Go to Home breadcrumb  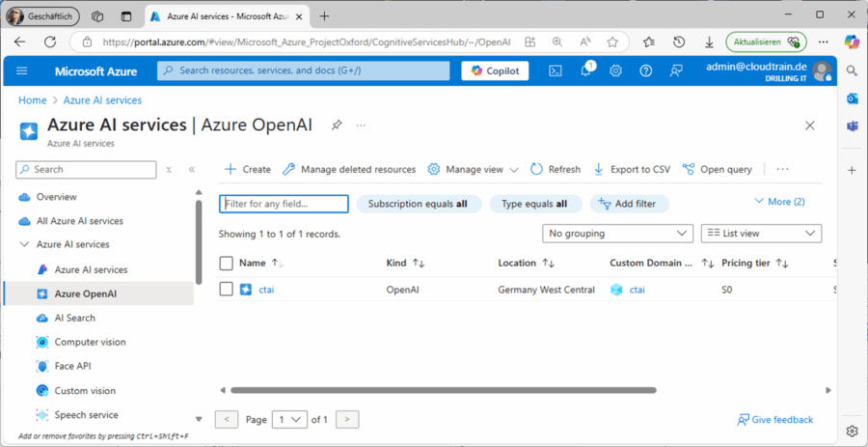tap(32, 100)
